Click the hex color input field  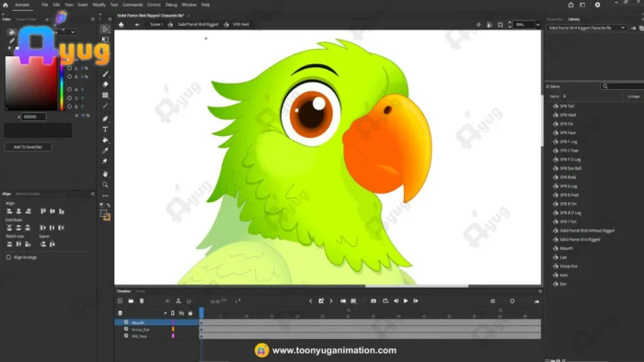point(33,117)
